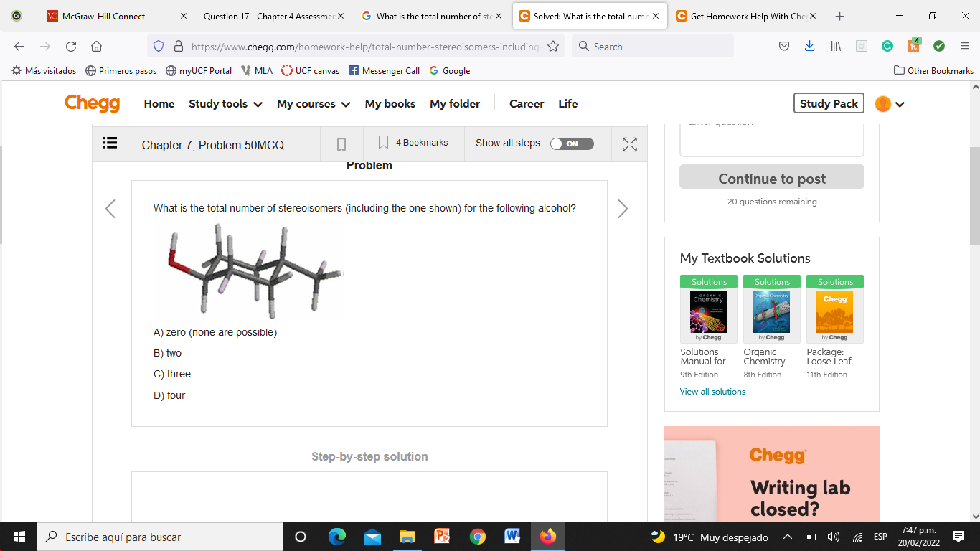This screenshot has height=551, width=980.
Task: Open the Firefox library icon
Action: pyautogui.click(x=836, y=47)
